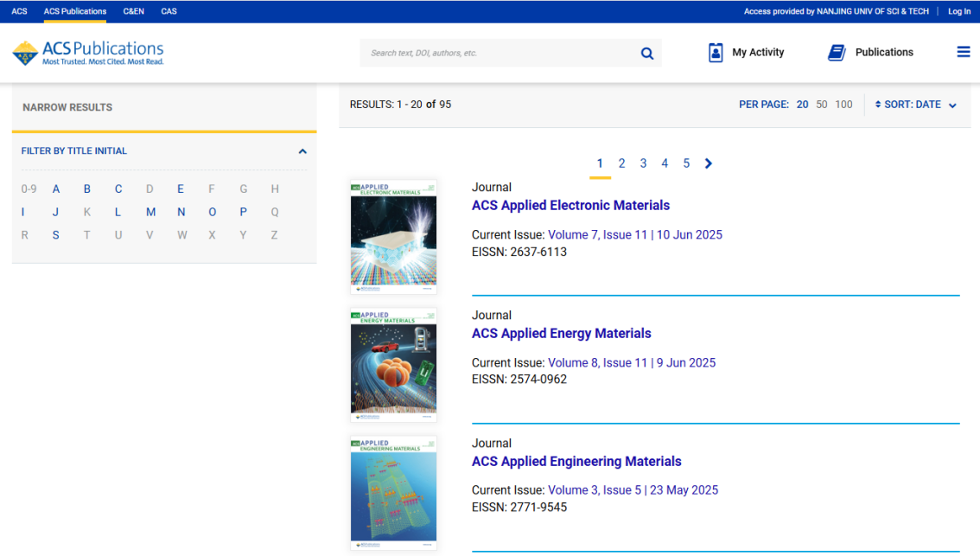Click the search magnifier icon
980x556 pixels.
(x=647, y=54)
